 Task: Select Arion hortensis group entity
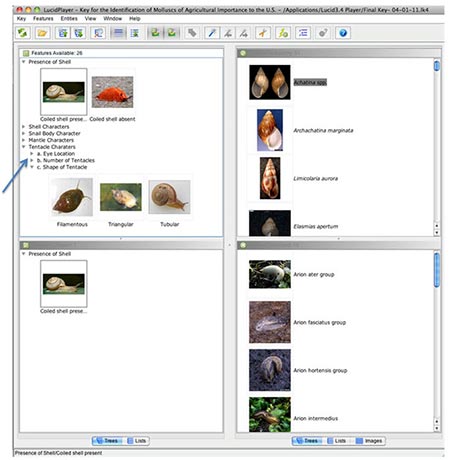coord(320,370)
